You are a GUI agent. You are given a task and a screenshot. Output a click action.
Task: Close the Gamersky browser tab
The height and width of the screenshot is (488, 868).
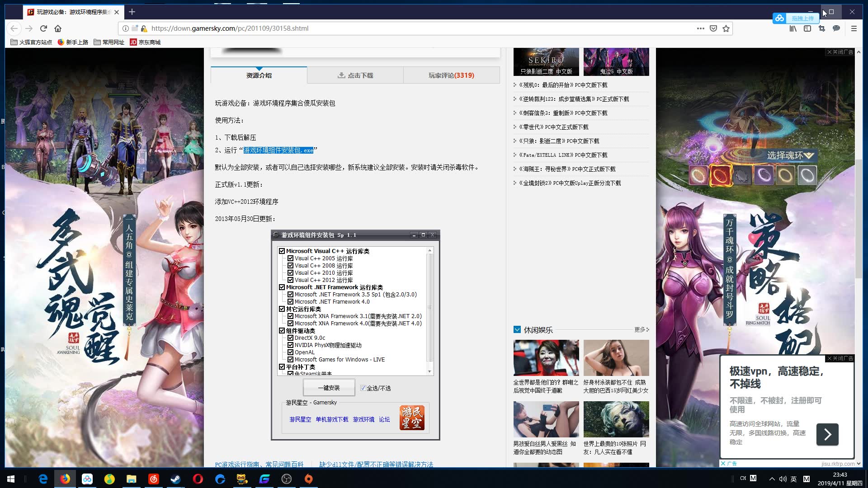point(117,12)
